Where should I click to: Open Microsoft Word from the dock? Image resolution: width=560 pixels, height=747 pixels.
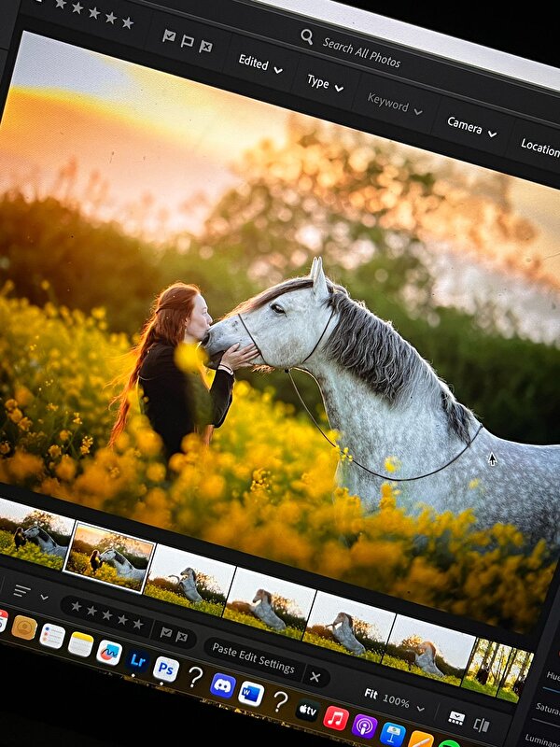[251, 694]
